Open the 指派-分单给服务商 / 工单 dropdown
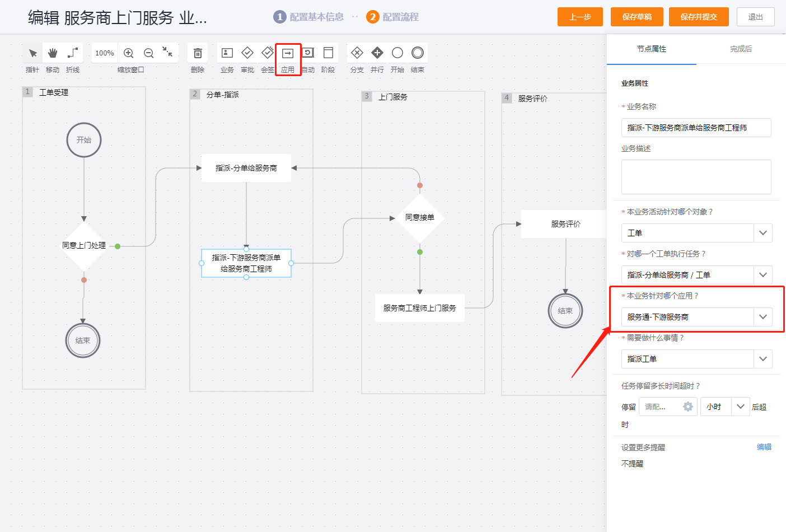786x532 pixels. [696, 275]
